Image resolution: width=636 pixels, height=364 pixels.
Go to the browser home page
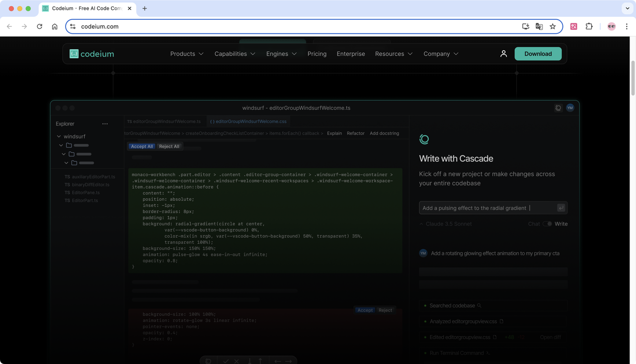(55, 26)
